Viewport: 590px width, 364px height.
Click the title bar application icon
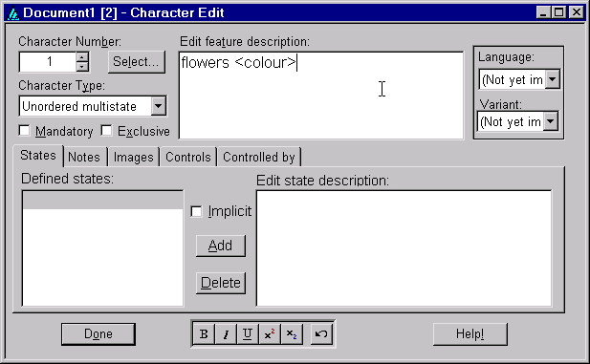pyautogui.click(x=13, y=13)
